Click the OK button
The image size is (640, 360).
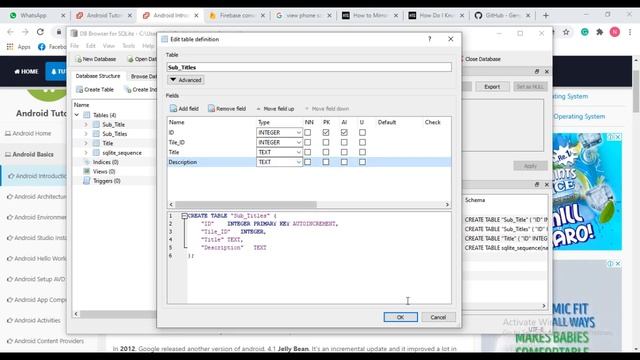point(400,317)
